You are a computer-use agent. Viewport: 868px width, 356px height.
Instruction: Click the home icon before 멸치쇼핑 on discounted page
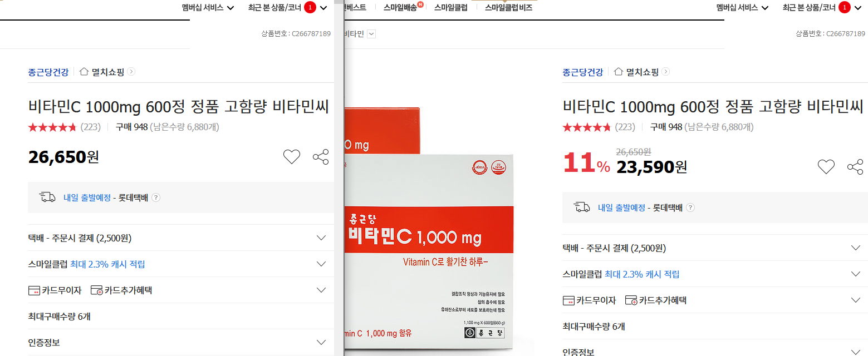619,71
